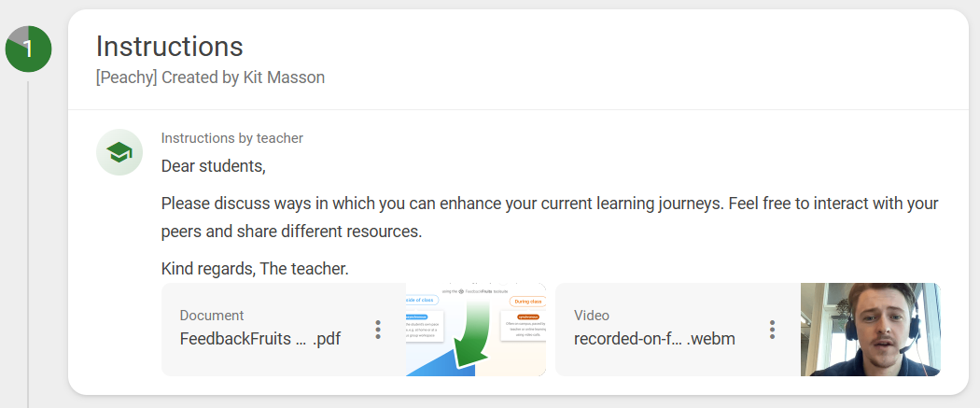Play the video via the man's thumbnail

click(870, 330)
